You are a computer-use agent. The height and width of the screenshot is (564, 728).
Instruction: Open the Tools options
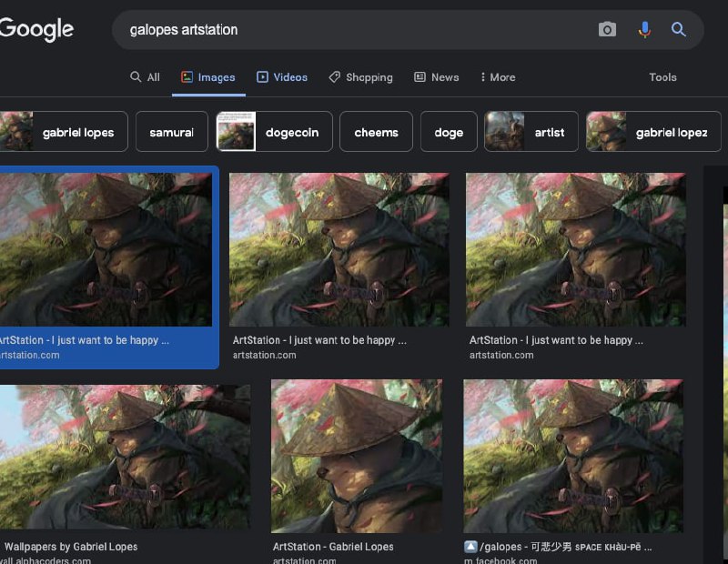coord(662,77)
